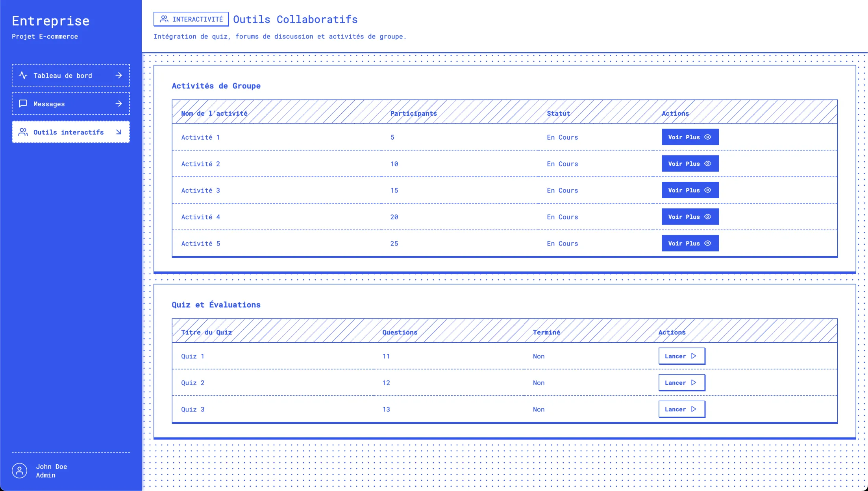Click the users icon beside Outils interactifs
This screenshot has width=868, height=491.
click(x=23, y=132)
